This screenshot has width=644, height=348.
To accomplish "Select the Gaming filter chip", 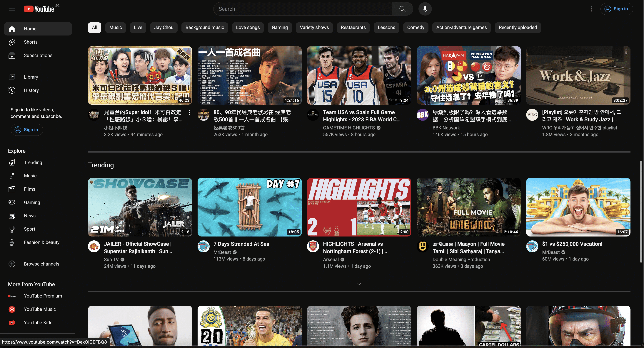I will coord(280,28).
